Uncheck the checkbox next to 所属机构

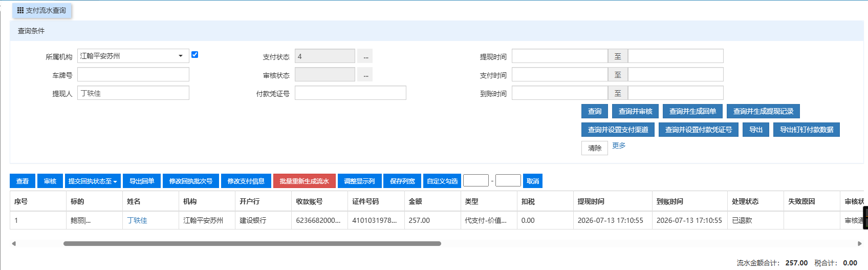coord(194,54)
